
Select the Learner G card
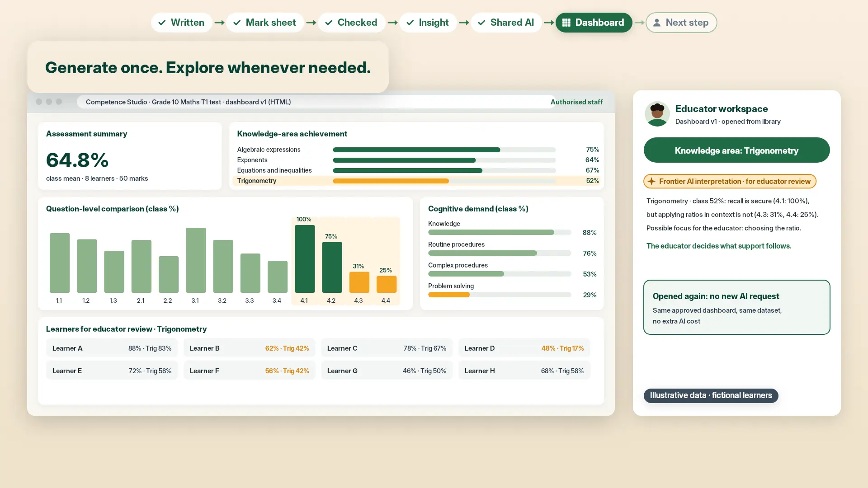[387, 371]
